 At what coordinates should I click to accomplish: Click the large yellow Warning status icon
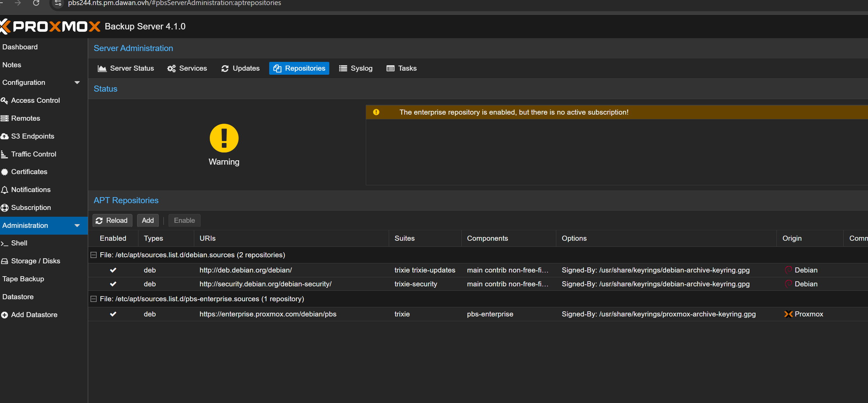[224, 138]
